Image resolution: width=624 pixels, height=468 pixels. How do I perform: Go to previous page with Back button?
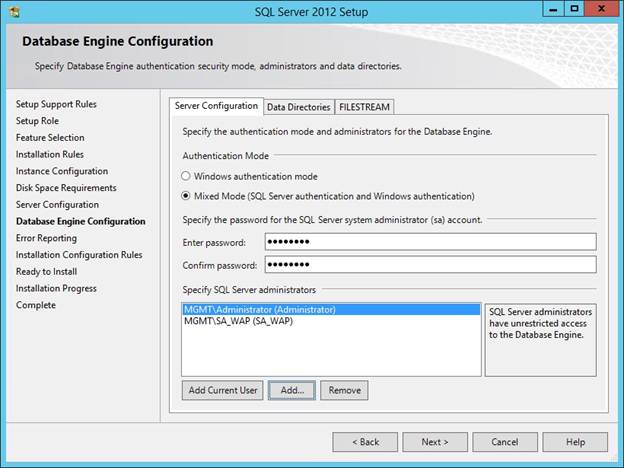(365, 442)
